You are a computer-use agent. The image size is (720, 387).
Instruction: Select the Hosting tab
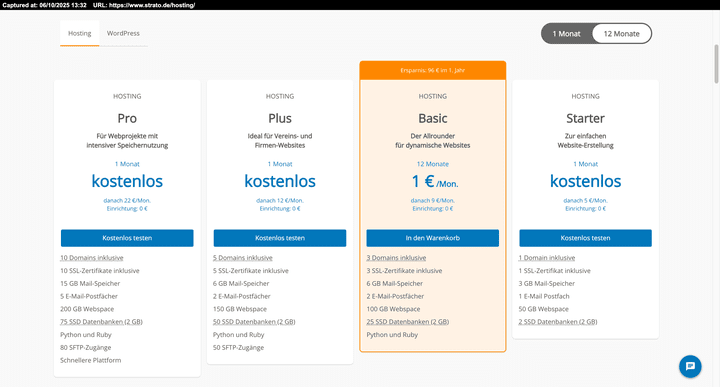[x=79, y=33]
